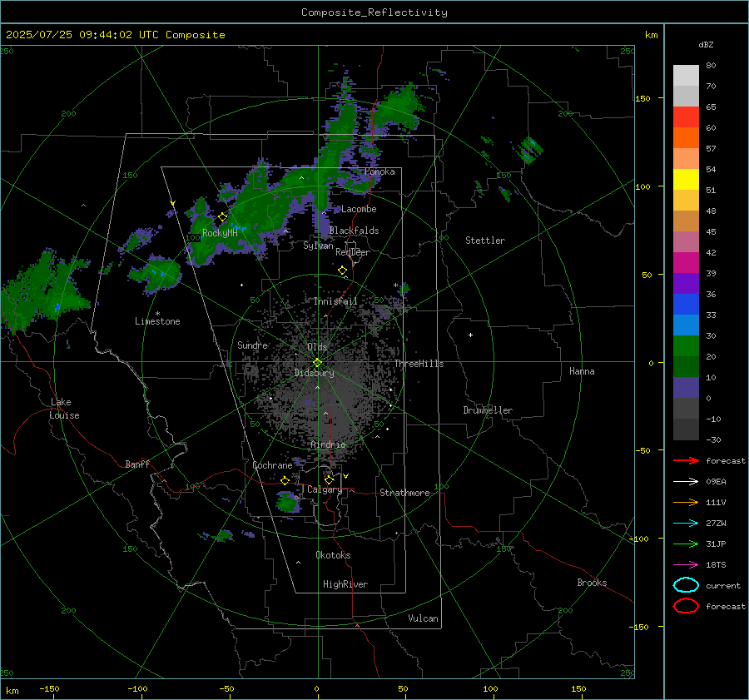Pick the bright red swatch below 65 dBZ

[x=686, y=117]
